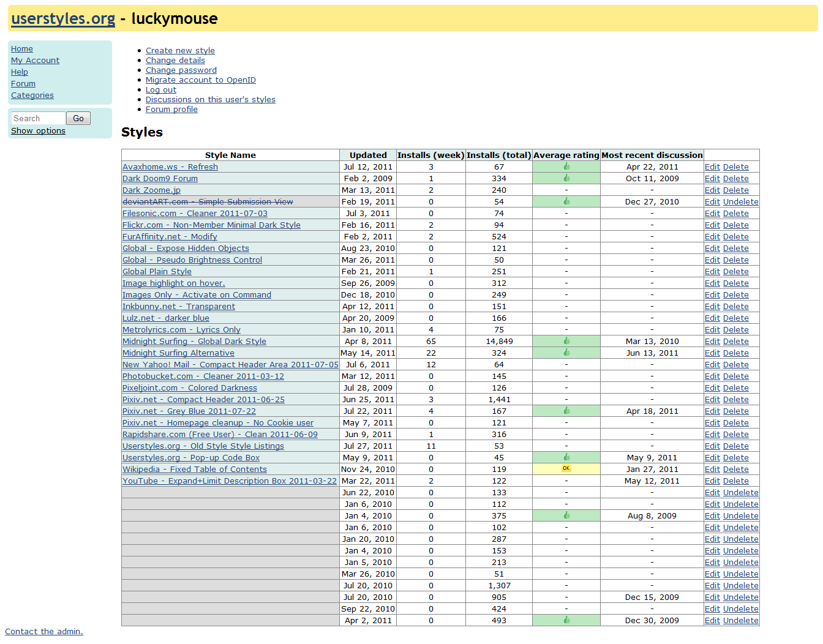823x644 pixels.
Task: Open Filesonic.com - Cleaner 2011-07-03 style
Action: 195,213
